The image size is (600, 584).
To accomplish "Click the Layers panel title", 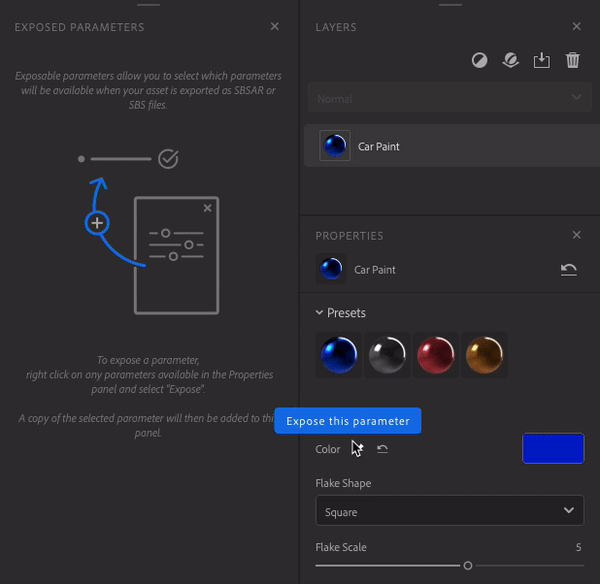I will [x=336, y=27].
